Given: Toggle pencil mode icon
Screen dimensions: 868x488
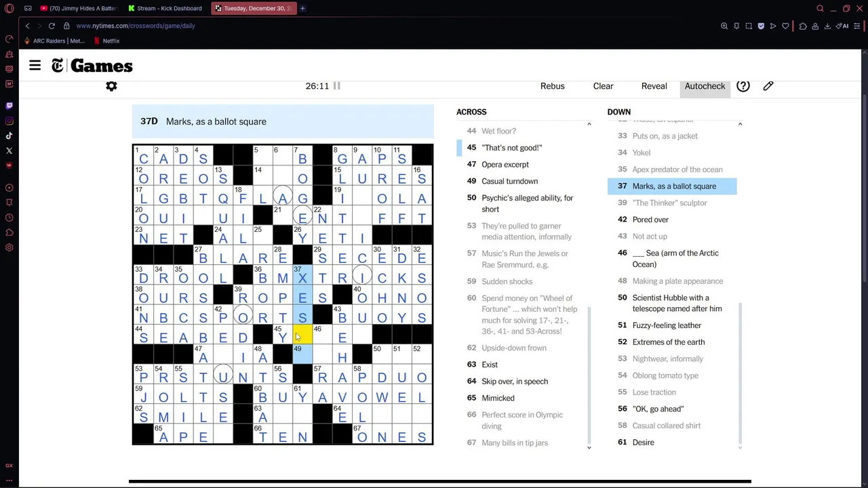Looking at the screenshot, I should pyautogui.click(x=768, y=86).
